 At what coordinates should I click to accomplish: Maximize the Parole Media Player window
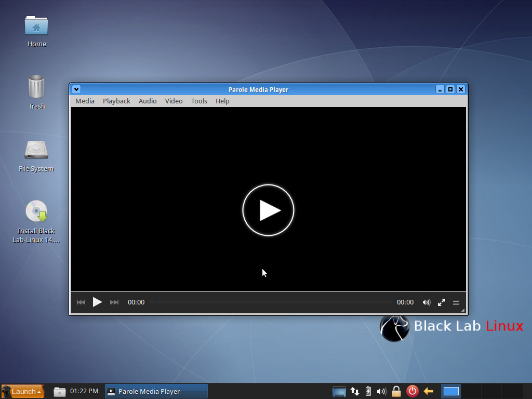tap(450, 89)
